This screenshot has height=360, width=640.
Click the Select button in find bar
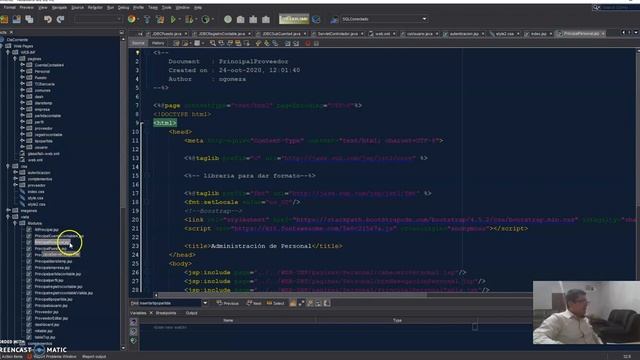pyautogui.click(x=276, y=303)
